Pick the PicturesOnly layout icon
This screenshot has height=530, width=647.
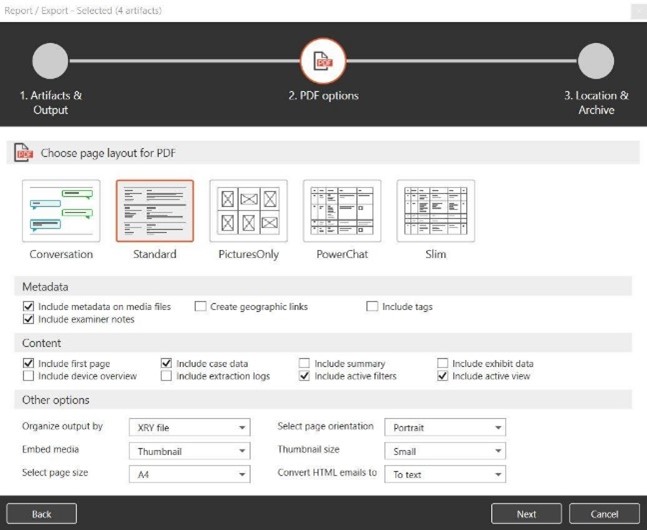[248, 211]
